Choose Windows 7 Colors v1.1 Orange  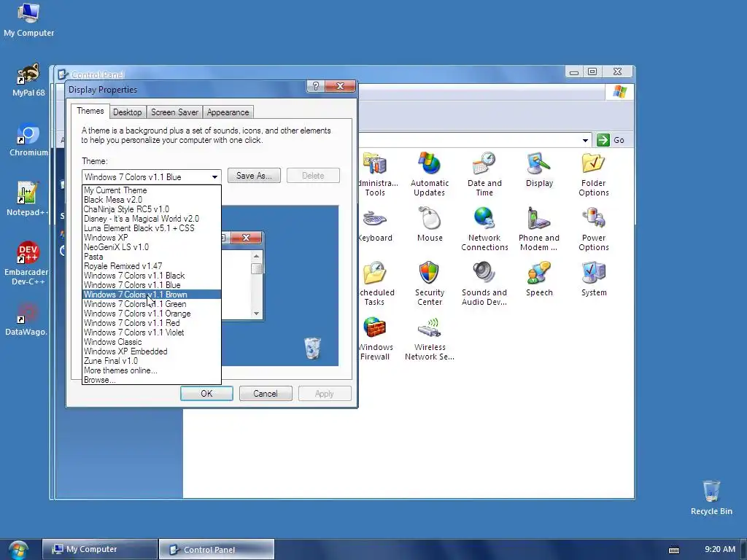(x=152, y=314)
